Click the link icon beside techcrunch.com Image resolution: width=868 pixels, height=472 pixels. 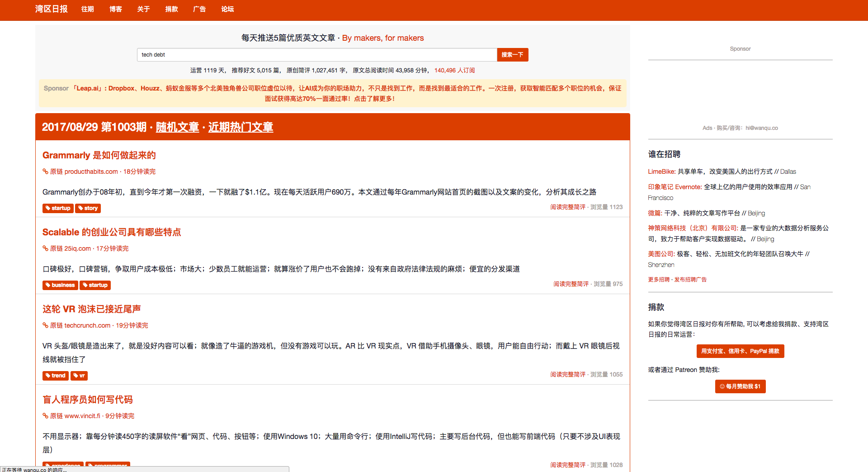45,325
